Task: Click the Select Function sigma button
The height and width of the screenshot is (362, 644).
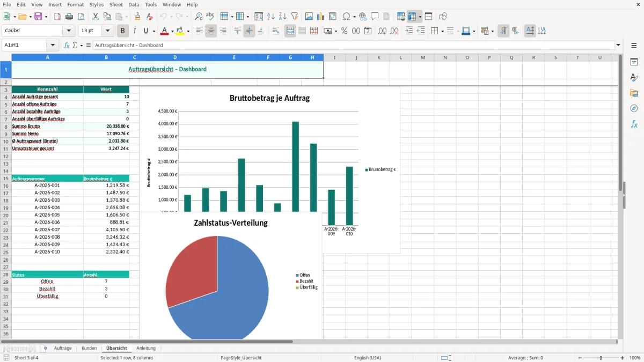Action: [75, 45]
